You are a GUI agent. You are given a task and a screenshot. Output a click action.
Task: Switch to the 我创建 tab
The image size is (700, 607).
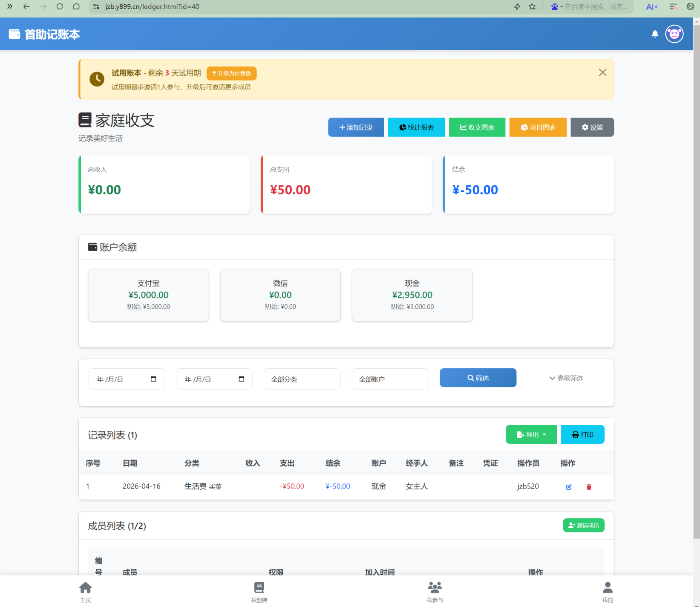[x=259, y=592]
